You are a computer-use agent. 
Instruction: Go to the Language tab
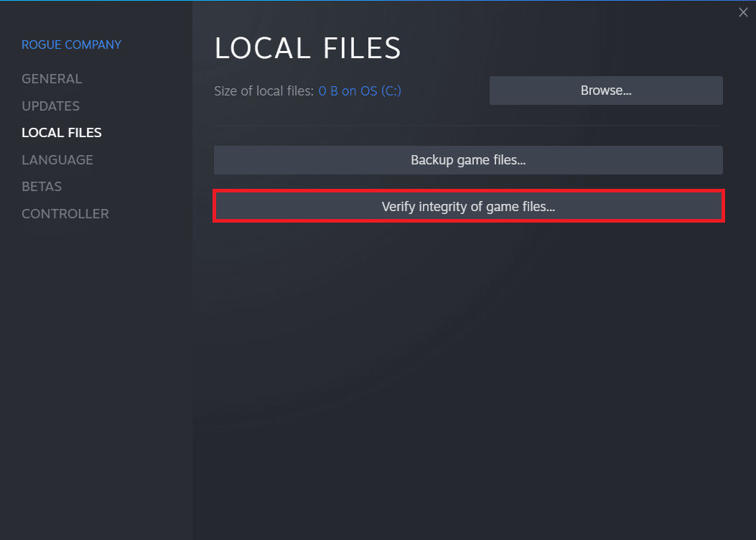(57, 160)
